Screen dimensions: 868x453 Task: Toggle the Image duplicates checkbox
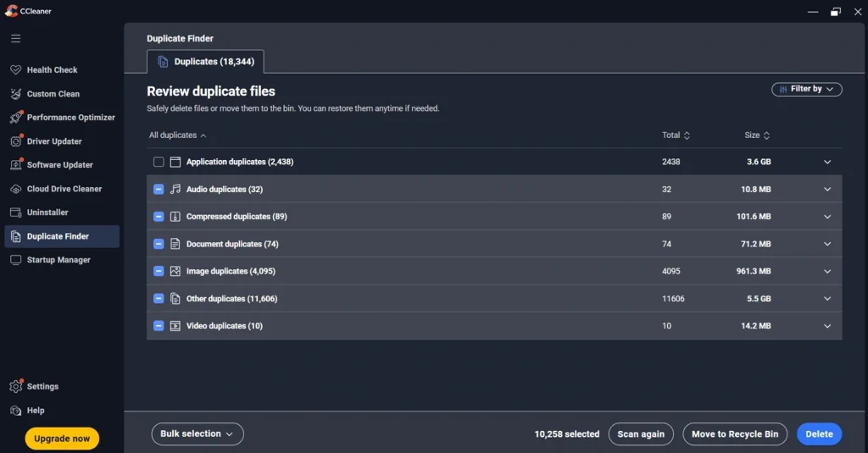click(159, 271)
